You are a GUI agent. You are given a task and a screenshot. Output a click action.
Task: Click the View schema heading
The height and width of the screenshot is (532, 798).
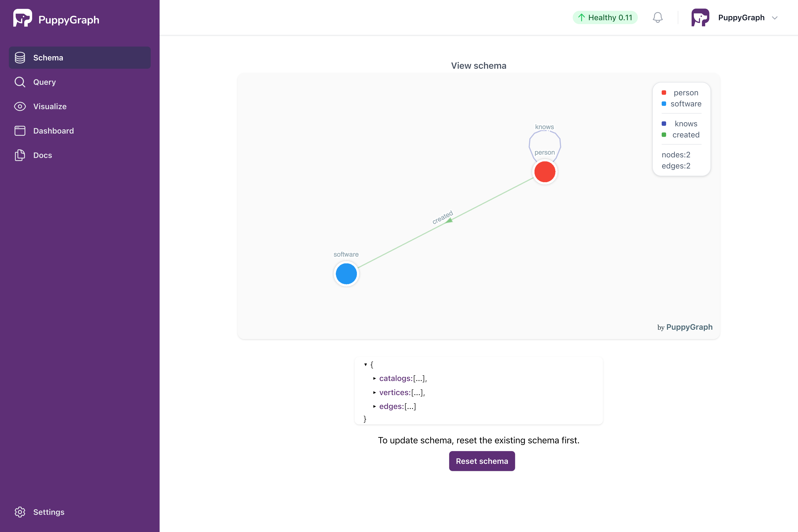point(479,66)
